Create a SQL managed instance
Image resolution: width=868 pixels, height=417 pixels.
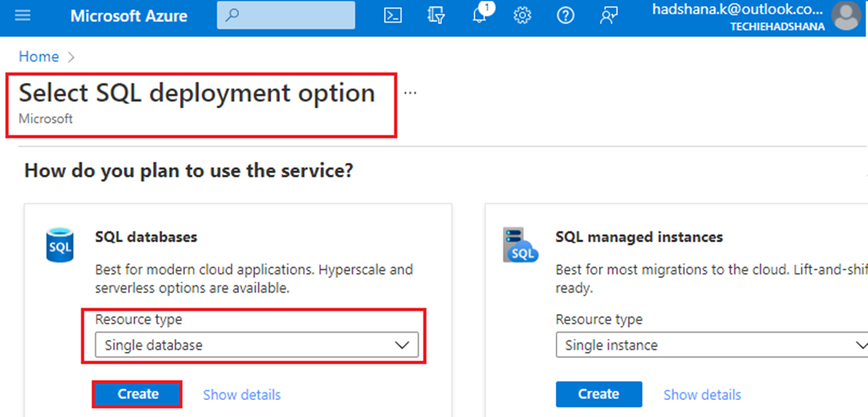[599, 394]
